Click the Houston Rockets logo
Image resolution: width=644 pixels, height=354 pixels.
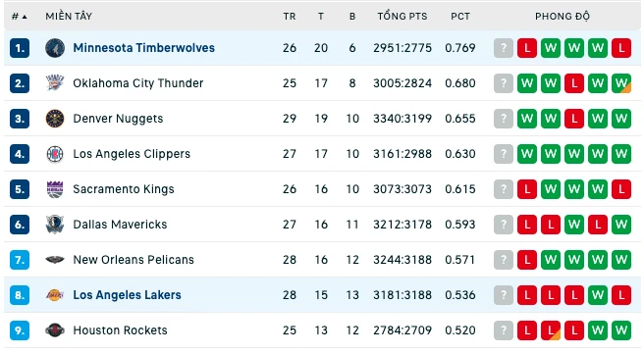(x=55, y=330)
